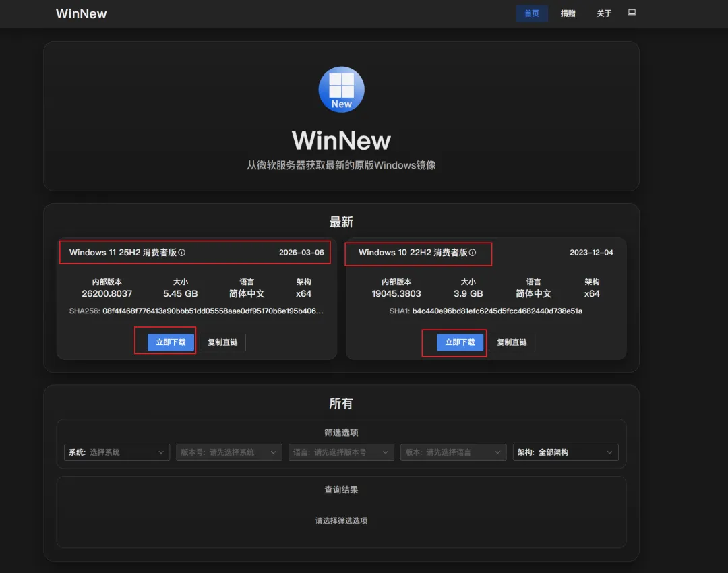
Task: Click the 最新 section heading
Action: (341, 222)
